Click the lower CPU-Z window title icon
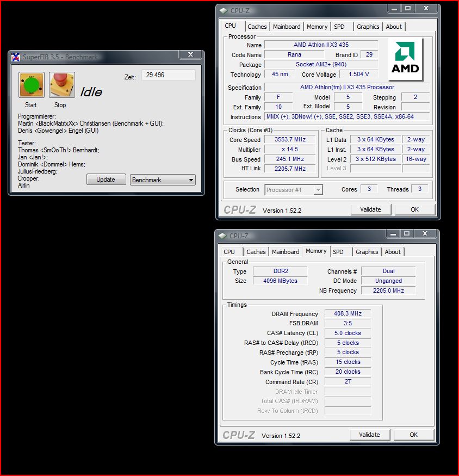459x476 pixels. click(222, 236)
